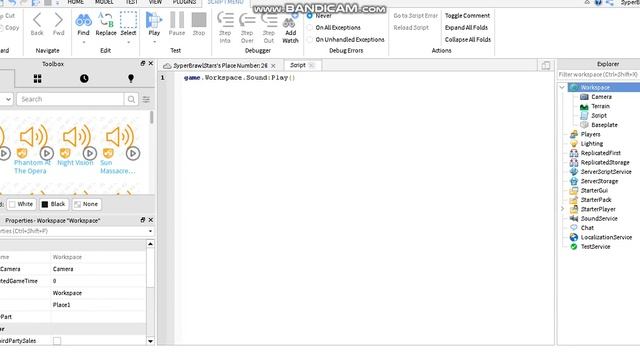640x360 pixels.
Task: Click Step Out debugger icon
Action: tap(269, 20)
